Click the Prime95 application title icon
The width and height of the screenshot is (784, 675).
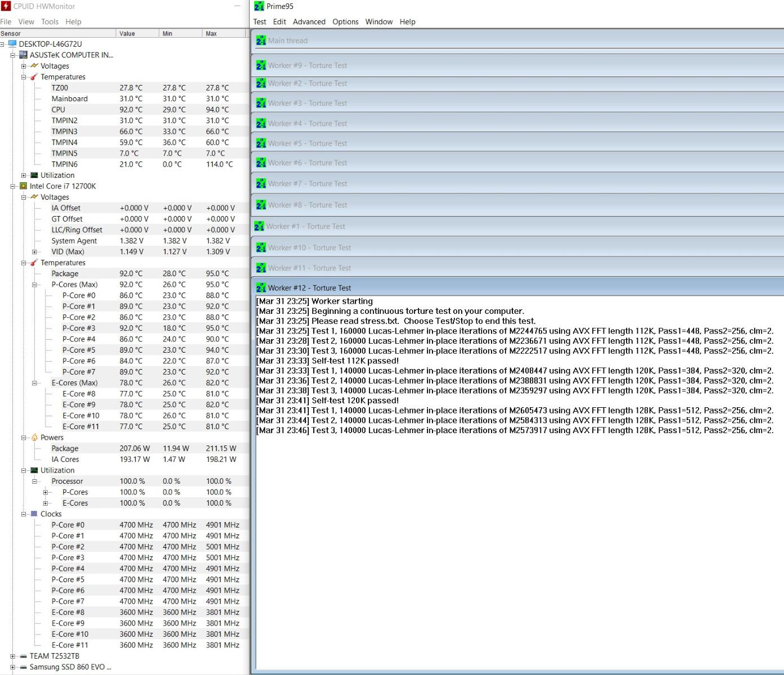[x=259, y=6]
